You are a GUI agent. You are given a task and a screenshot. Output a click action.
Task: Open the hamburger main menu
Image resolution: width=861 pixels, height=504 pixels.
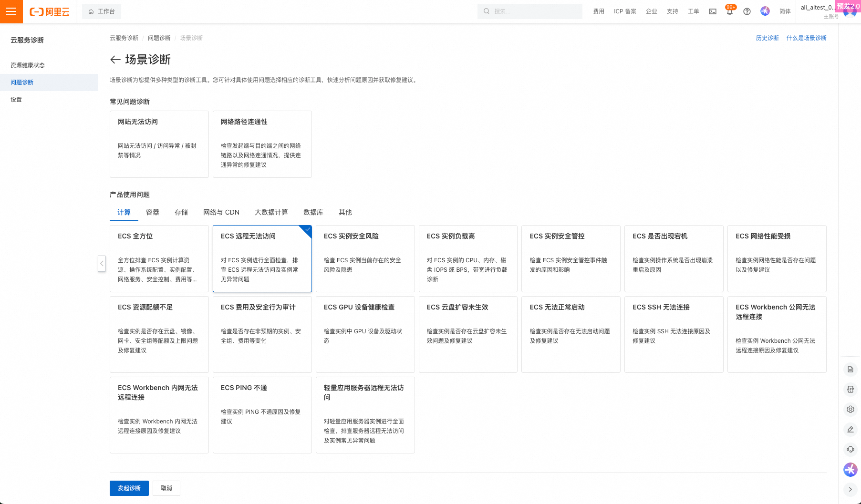(x=11, y=11)
